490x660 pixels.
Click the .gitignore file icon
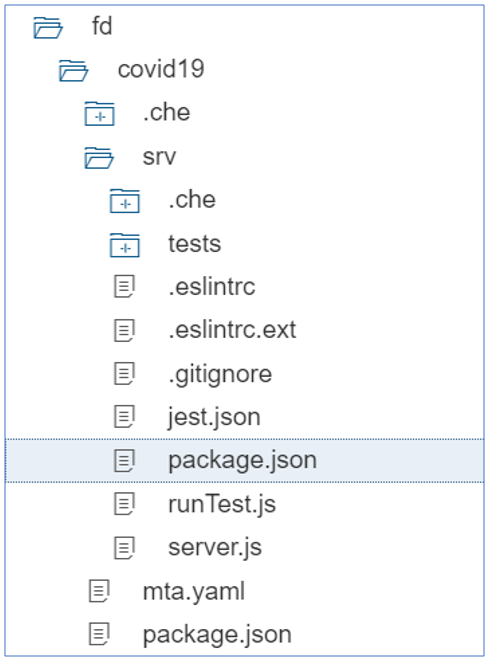point(124,374)
